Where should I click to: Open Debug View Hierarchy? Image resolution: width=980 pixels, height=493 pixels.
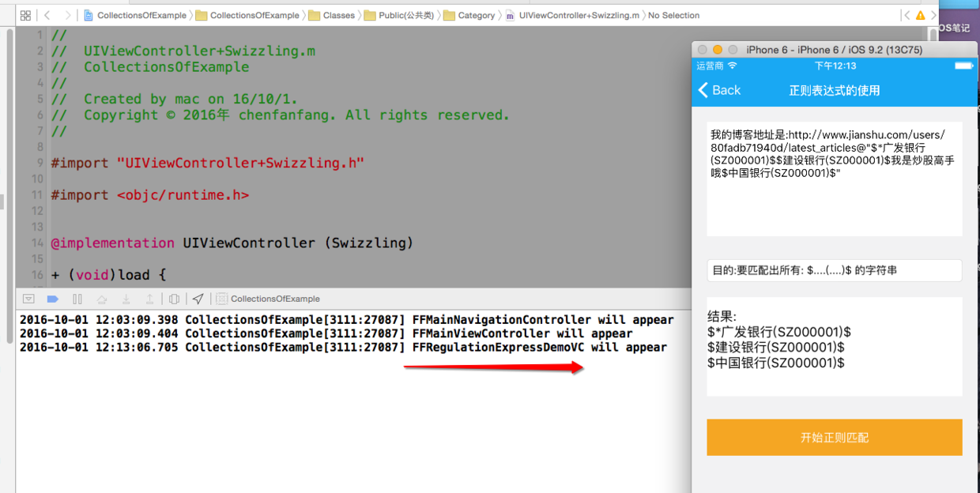175,299
